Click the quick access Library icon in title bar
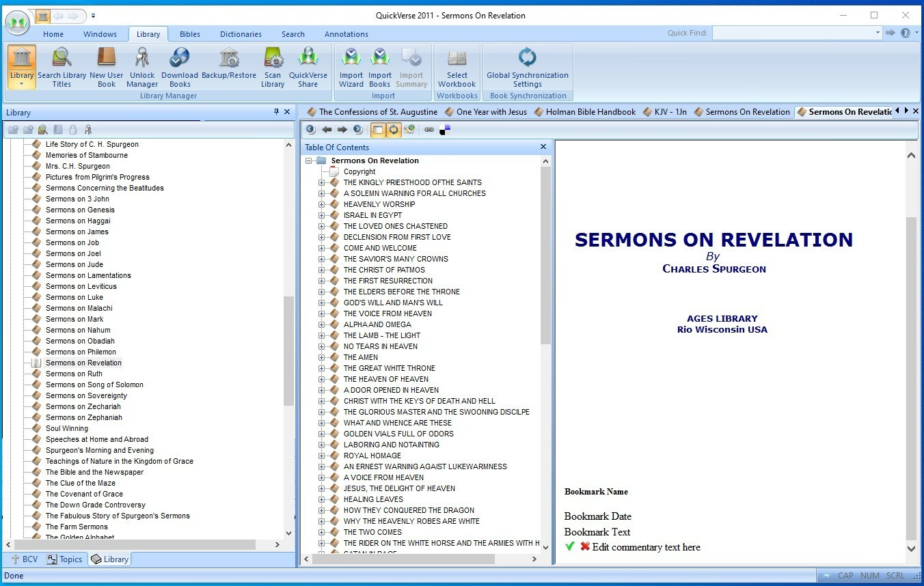The width and height of the screenshot is (924, 586). pos(43,15)
